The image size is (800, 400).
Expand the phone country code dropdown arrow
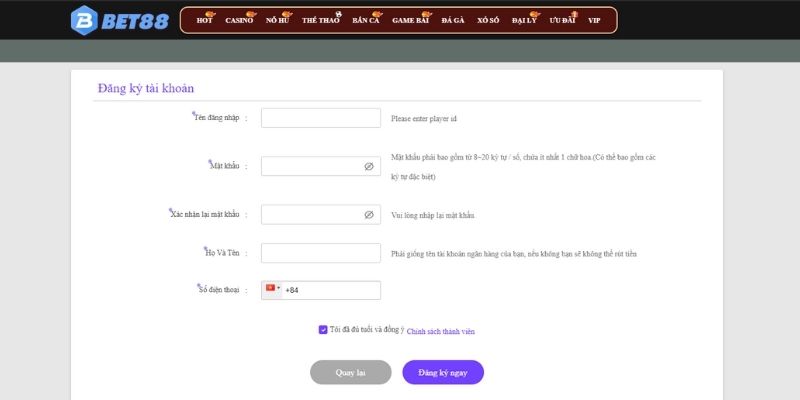pyautogui.click(x=278, y=289)
